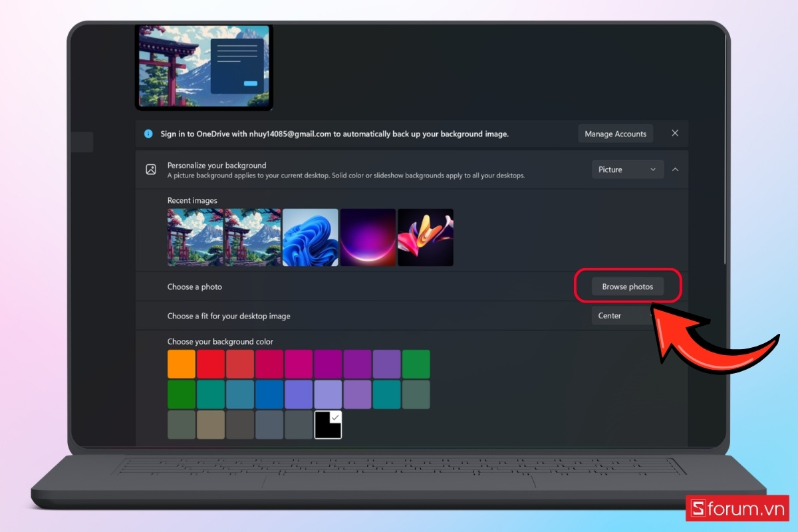Dismiss the OneDrive sign-in banner
This screenshot has height=532, width=798.
(x=675, y=133)
